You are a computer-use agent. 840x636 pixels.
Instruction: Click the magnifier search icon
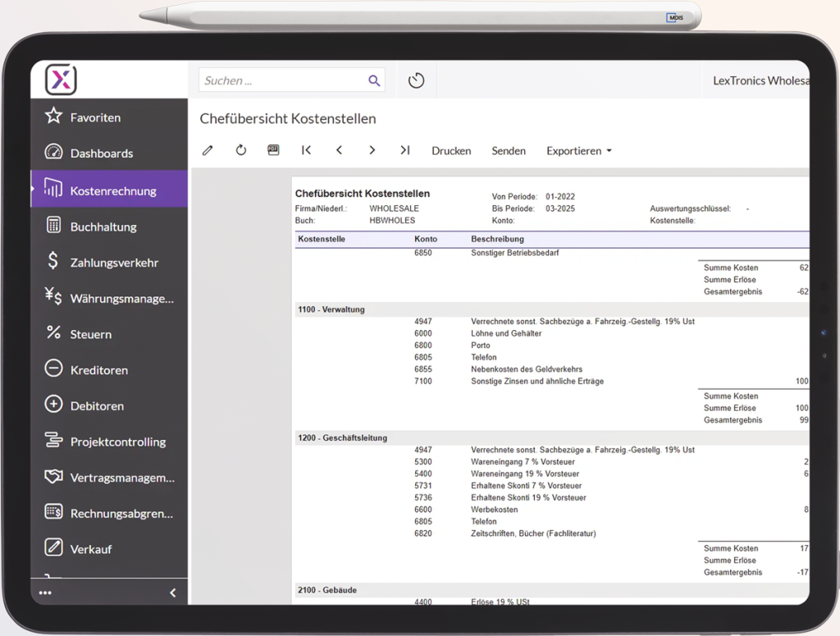point(374,80)
